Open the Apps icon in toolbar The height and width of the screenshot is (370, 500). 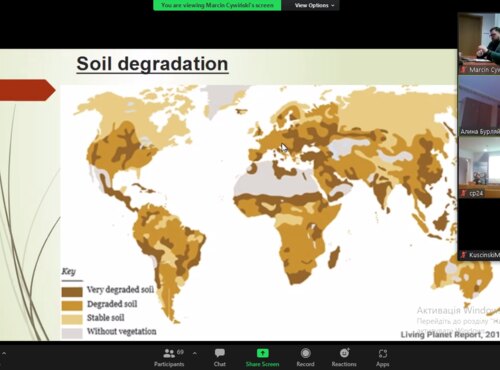click(383, 353)
